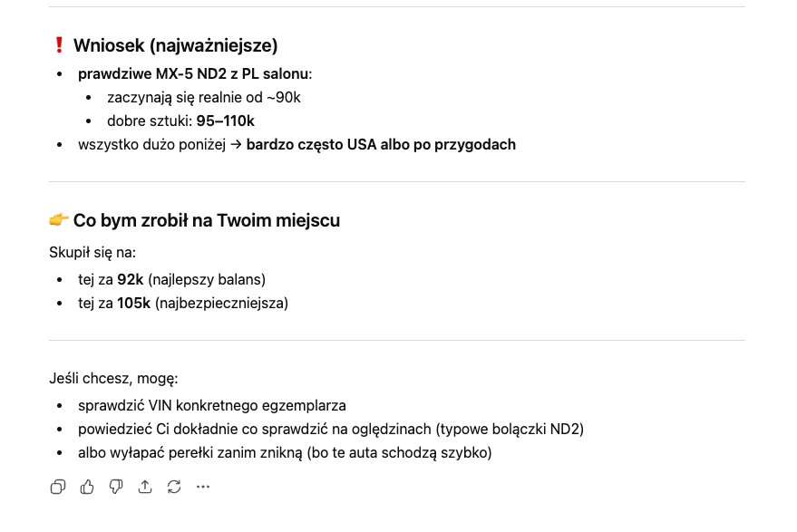Click the red exclamation emoji
This screenshot has width=797, height=532.
pos(59,45)
